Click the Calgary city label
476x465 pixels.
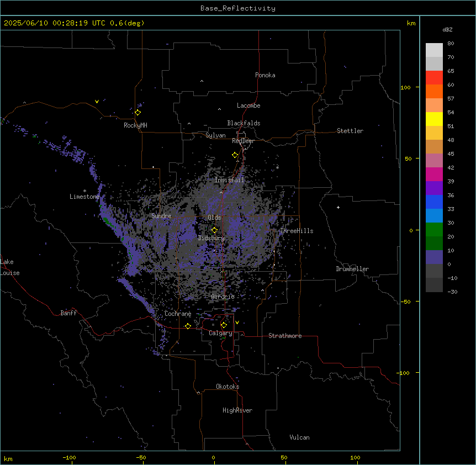(220, 333)
